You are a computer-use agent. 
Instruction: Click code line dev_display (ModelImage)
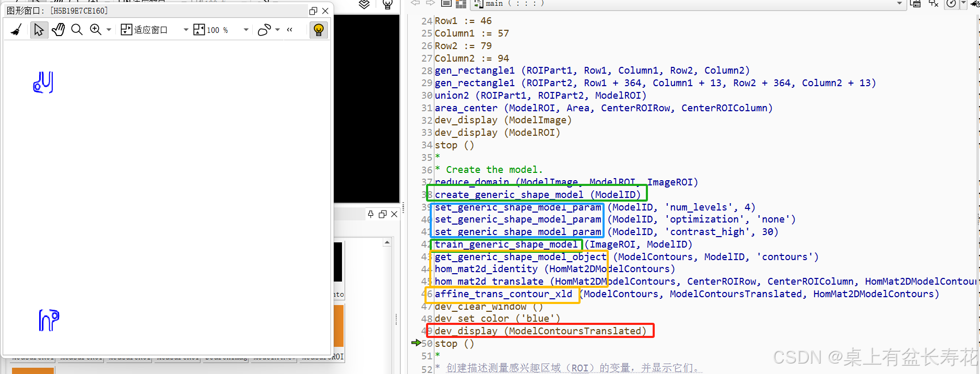click(503, 120)
